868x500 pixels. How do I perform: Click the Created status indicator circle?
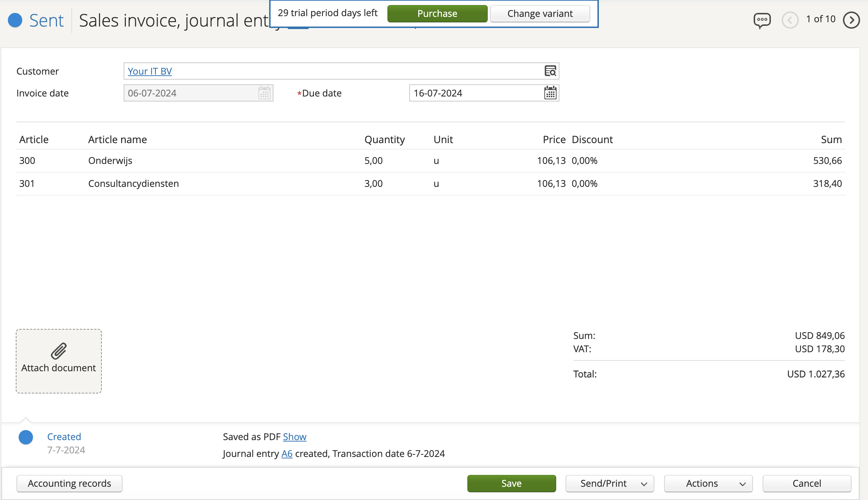pyautogui.click(x=25, y=437)
